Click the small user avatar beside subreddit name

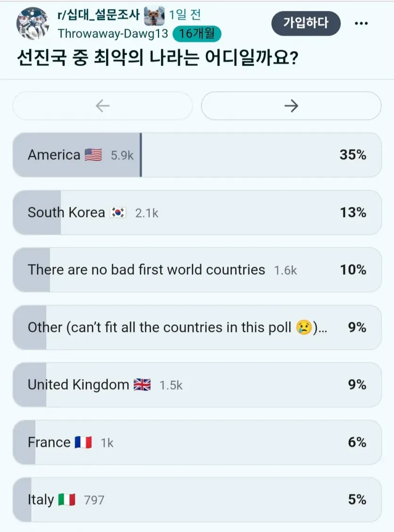[154, 16]
